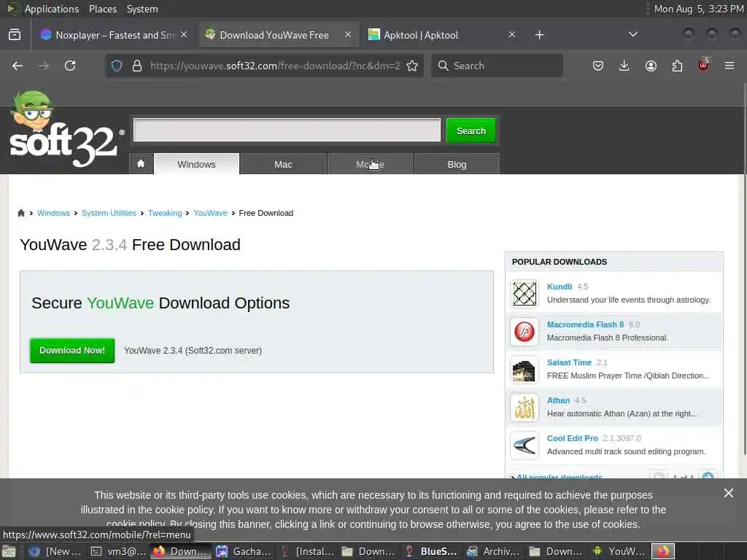Close the Download YouWave Free tab
This screenshot has width=747, height=560.
click(348, 35)
